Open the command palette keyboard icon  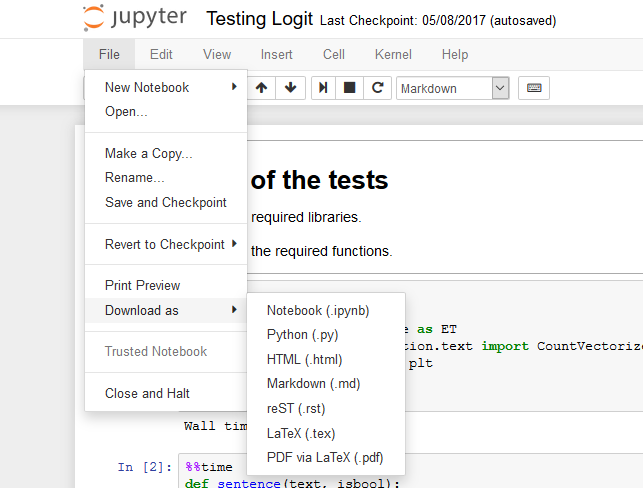(x=534, y=88)
